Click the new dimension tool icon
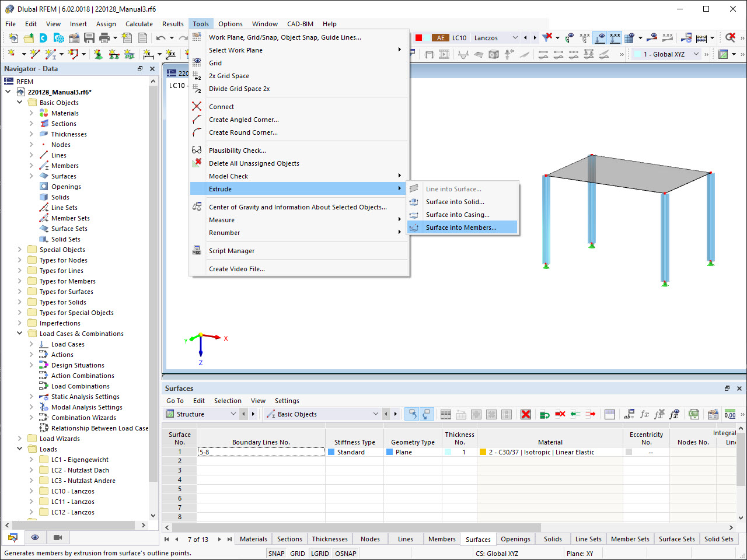The width and height of the screenshot is (747, 560). pyautogui.click(x=149, y=54)
